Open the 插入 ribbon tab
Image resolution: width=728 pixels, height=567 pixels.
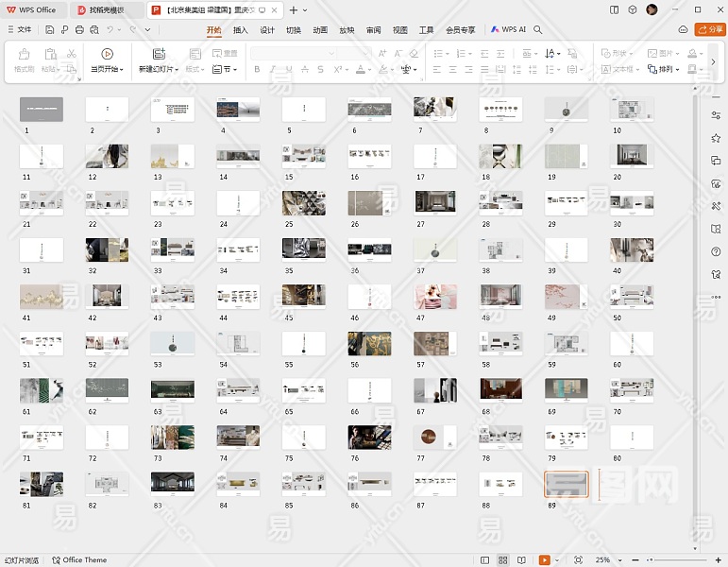pos(241,29)
